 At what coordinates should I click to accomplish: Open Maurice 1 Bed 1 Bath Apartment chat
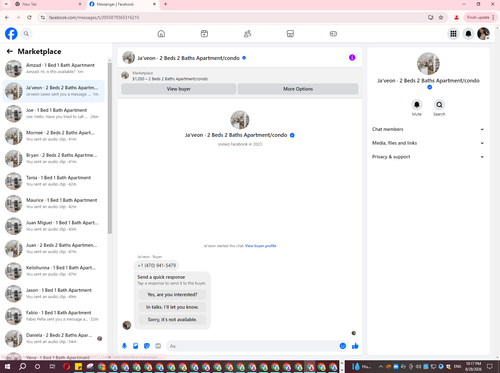tap(54, 203)
